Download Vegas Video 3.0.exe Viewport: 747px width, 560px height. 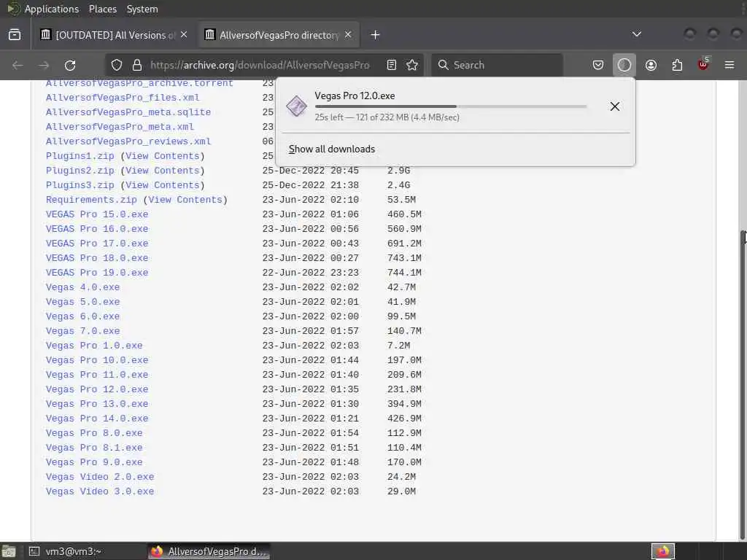click(x=99, y=491)
